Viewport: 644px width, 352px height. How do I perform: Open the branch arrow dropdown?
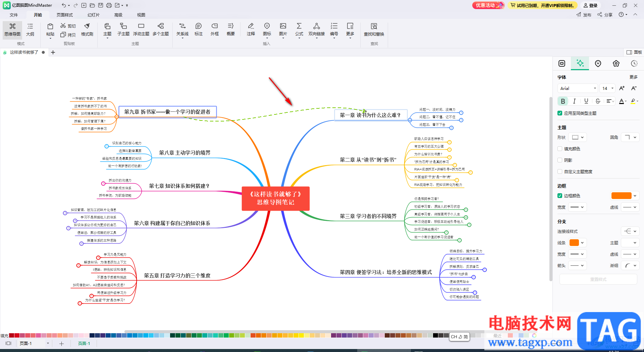578,265
